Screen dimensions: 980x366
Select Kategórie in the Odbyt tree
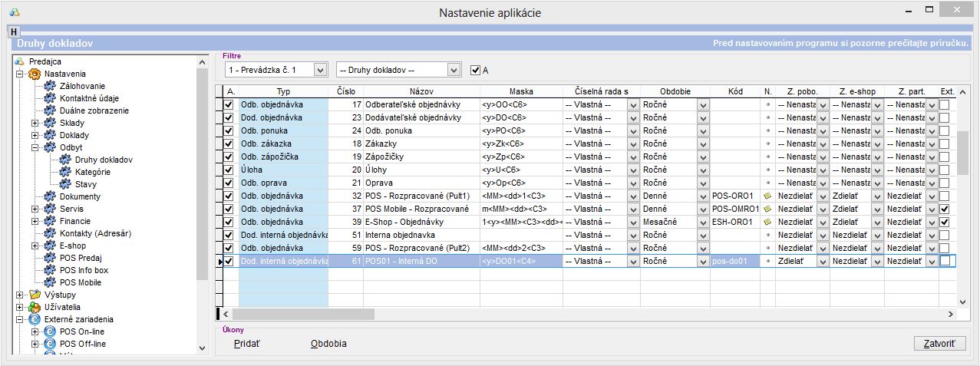pyautogui.click(x=92, y=172)
